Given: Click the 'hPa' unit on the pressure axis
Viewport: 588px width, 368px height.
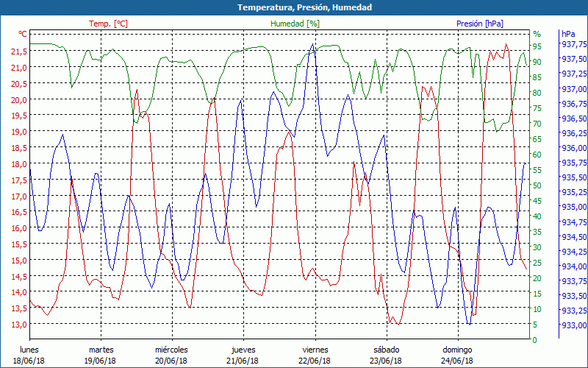Looking at the screenshot, I should pyautogui.click(x=568, y=34).
